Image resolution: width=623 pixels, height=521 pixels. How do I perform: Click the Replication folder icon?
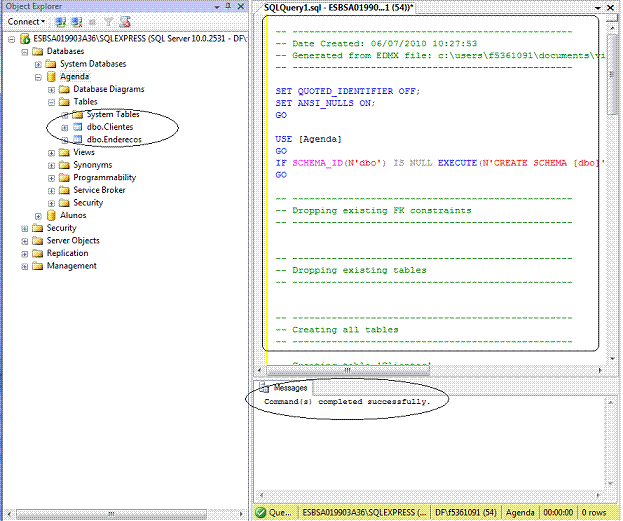coord(38,254)
